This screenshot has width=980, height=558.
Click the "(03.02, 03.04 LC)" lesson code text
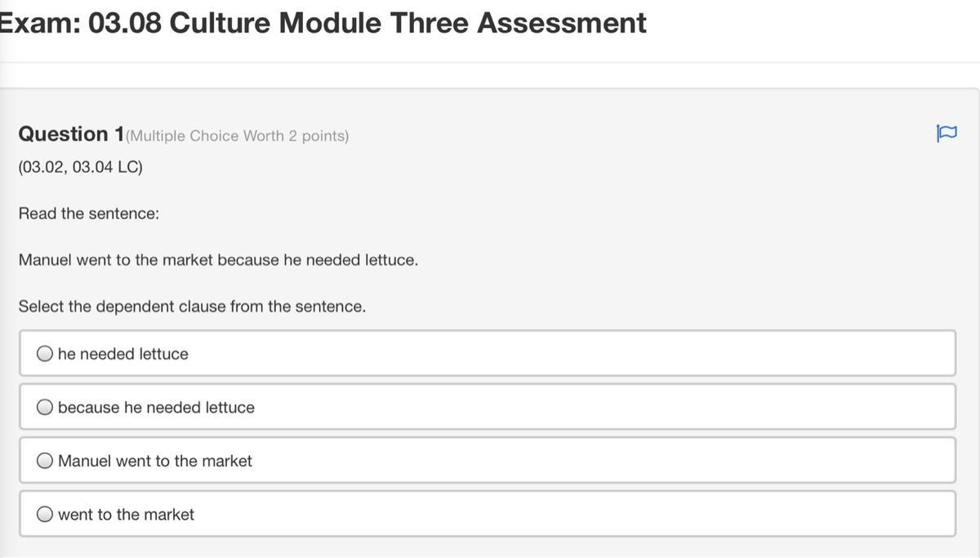coord(80,167)
